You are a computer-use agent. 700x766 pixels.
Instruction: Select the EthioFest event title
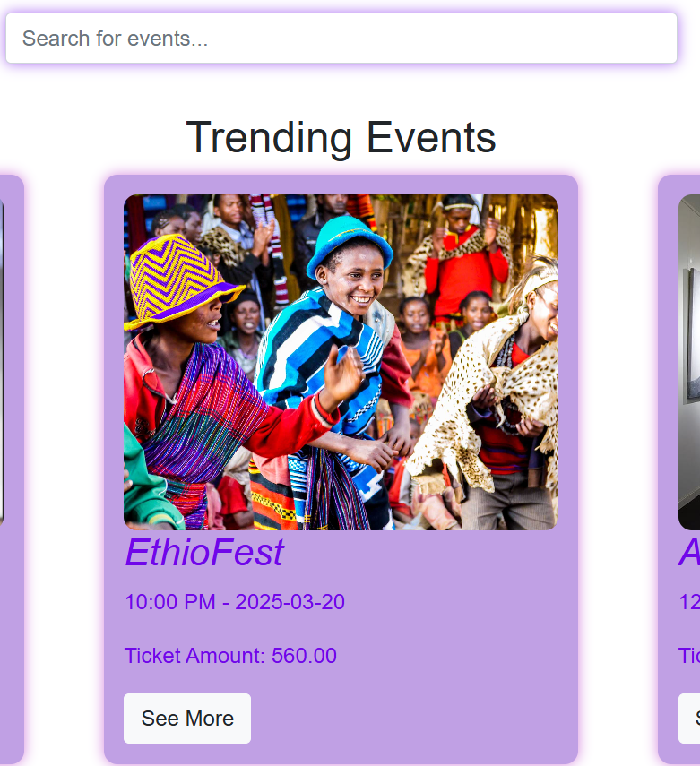tap(204, 553)
